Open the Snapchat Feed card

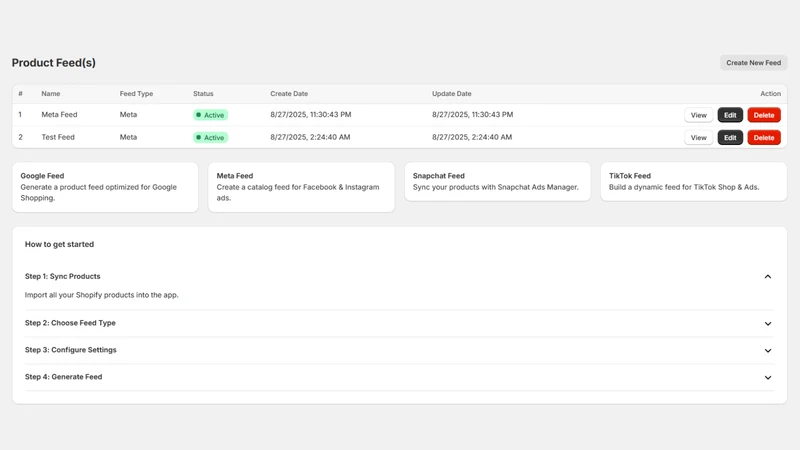(497, 182)
